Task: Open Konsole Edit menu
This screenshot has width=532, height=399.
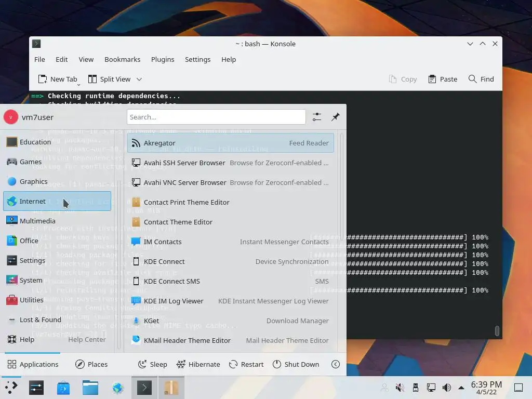Action: pyautogui.click(x=62, y=59)
